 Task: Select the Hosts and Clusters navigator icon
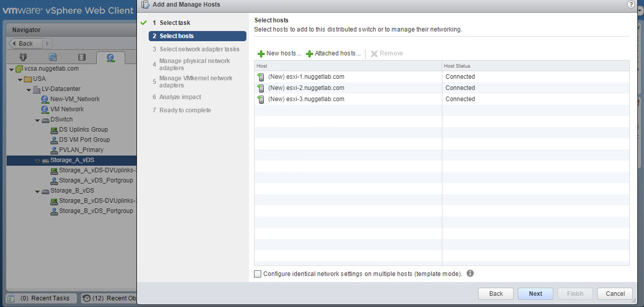(x=23, y=57)
